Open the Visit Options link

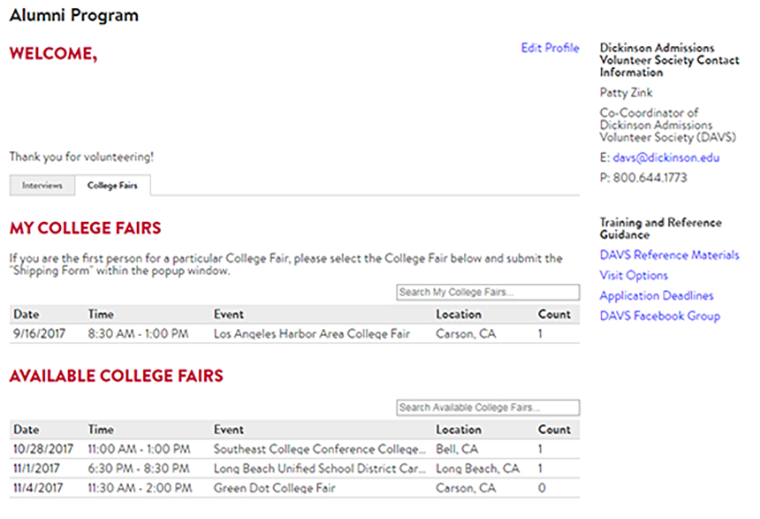point(633,275)
